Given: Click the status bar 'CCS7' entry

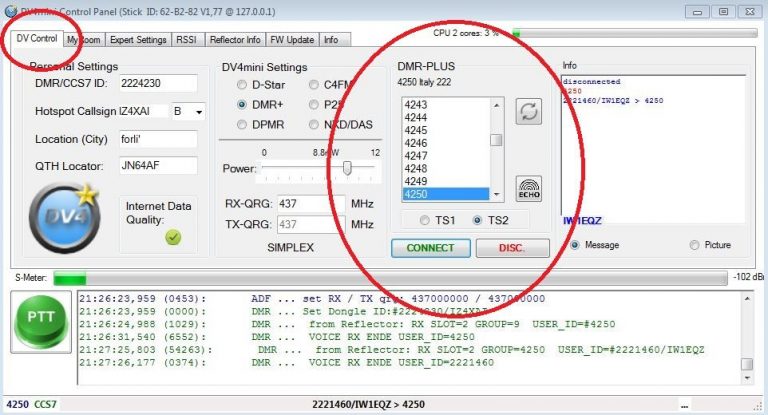Looking at the screenshot, I should click(x=45, y=404).
